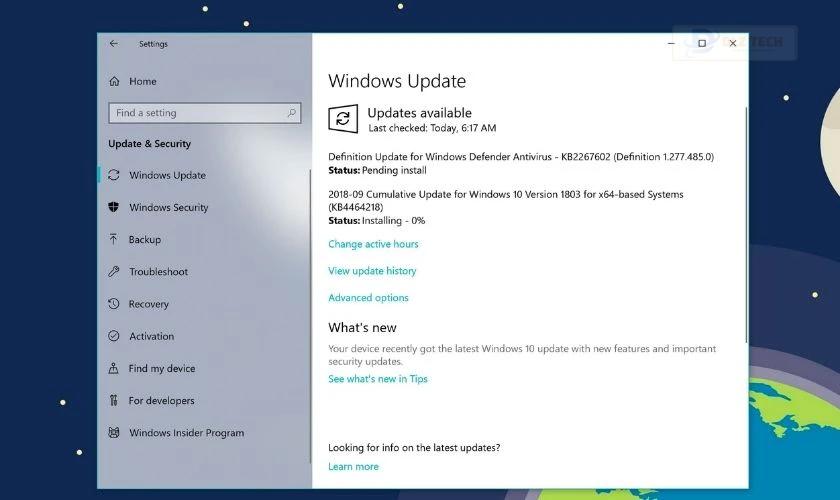This screenshot has width=840, height=500.
Task: Click the sidebar vertical scrollbar
Action: click(x=310, y=316)
